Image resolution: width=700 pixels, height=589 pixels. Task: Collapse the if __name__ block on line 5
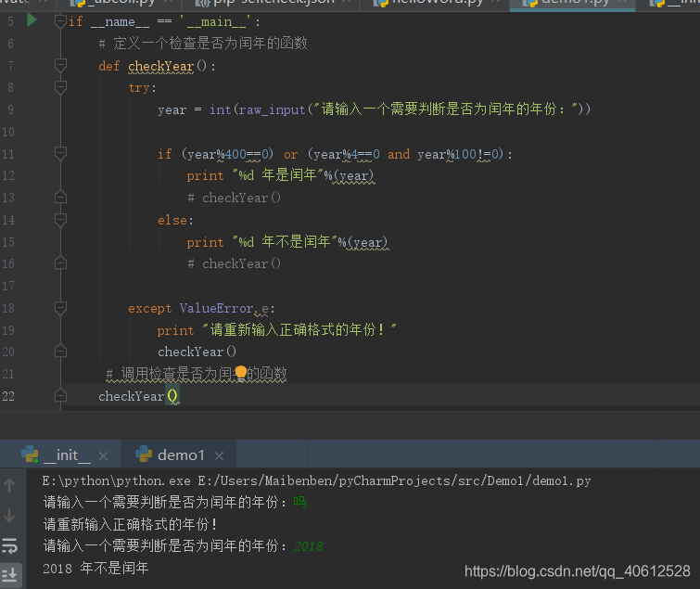[x=60, y=21]
